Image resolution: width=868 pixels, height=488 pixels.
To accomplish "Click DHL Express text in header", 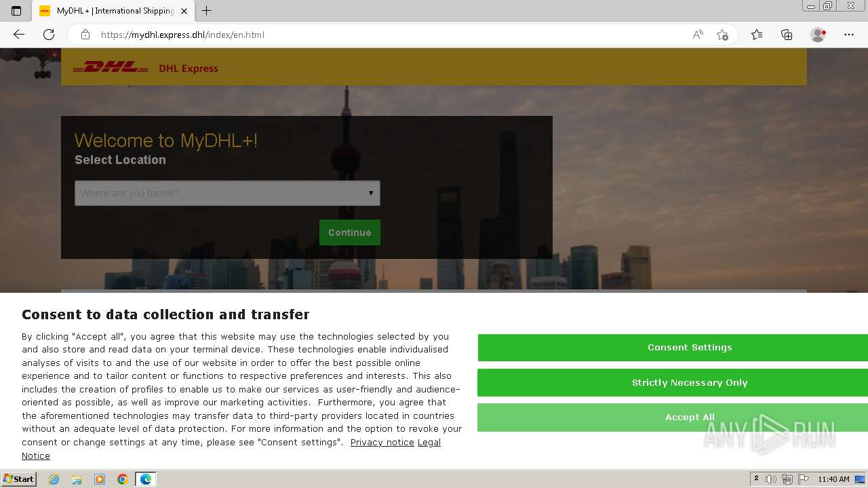I will point(189,68).
